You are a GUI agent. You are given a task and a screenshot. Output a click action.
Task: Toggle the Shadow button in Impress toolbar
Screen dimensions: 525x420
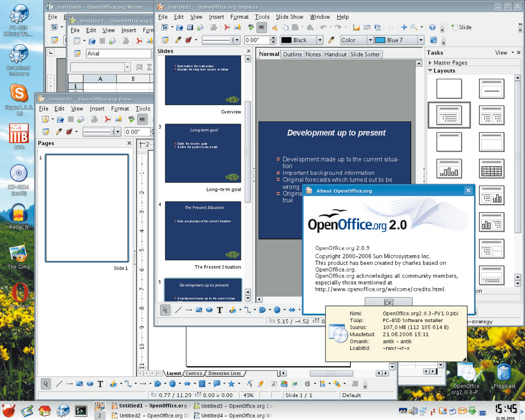(x=433, y=40)
